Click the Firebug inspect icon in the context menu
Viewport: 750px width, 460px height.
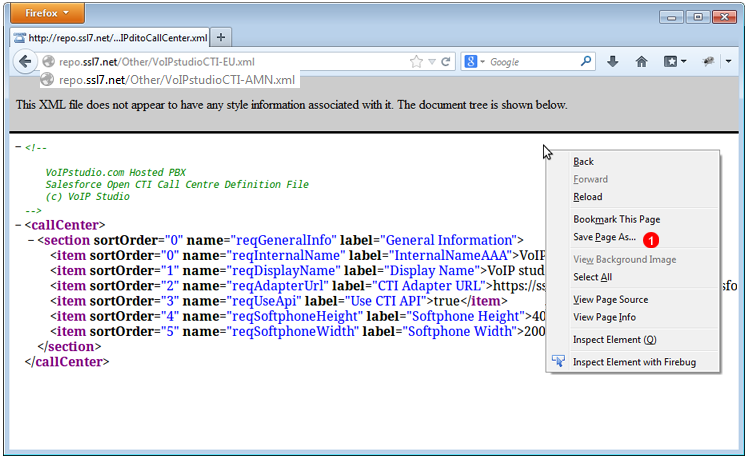click(558, 361)
